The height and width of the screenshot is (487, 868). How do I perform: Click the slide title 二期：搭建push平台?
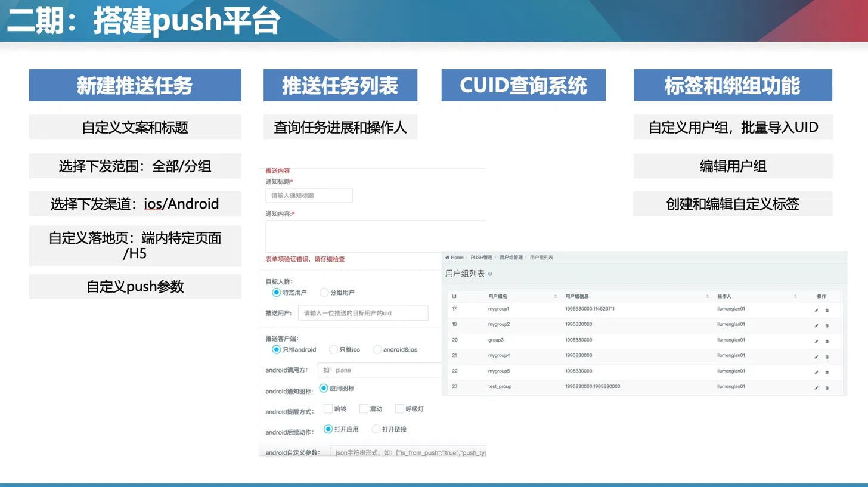[143, 21]
